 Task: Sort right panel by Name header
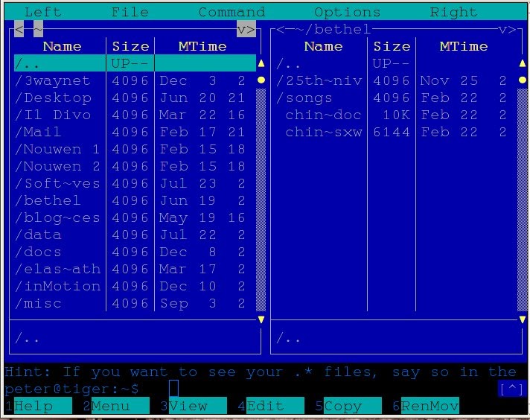[x=324, y=46]
